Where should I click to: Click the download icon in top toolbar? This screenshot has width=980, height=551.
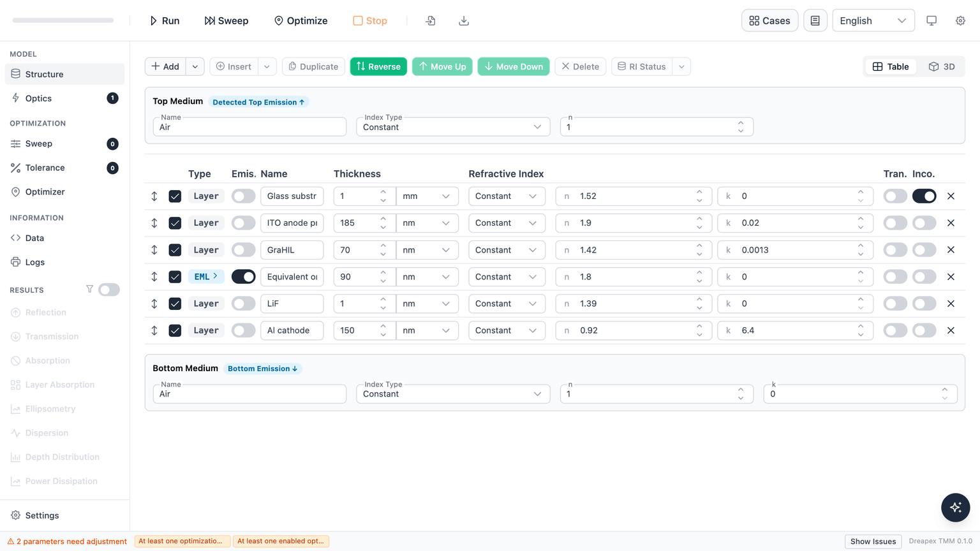(464, 21)
